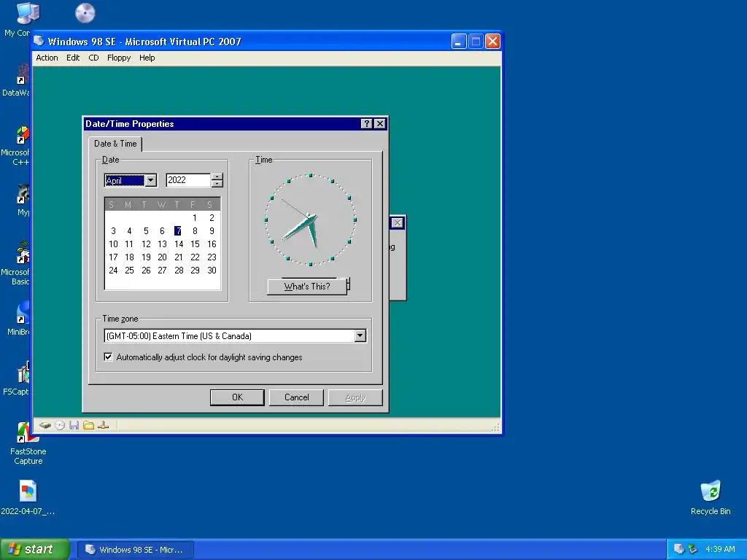This screenshot has width=747, height=560.
Task: Select day 24 in the calendar
Action: 113,270
